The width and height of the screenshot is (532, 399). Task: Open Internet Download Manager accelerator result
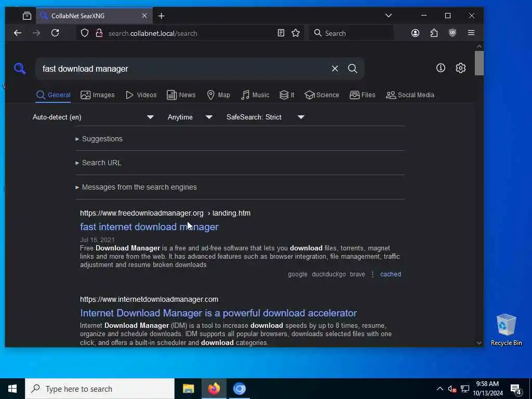(x=219, y=313)
